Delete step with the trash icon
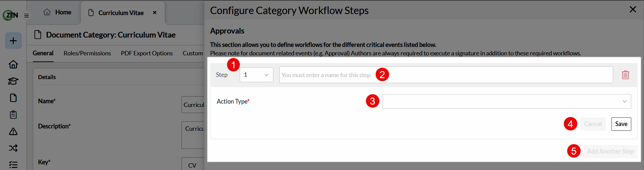Screen dimensions: 644x170 [x=625, y=75]
